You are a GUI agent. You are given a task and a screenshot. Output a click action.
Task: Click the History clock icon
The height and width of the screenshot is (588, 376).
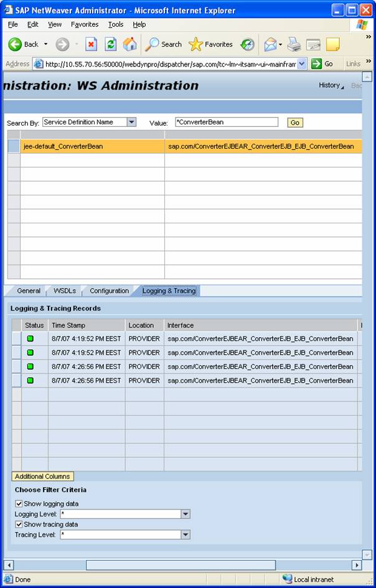coord(247,44)
